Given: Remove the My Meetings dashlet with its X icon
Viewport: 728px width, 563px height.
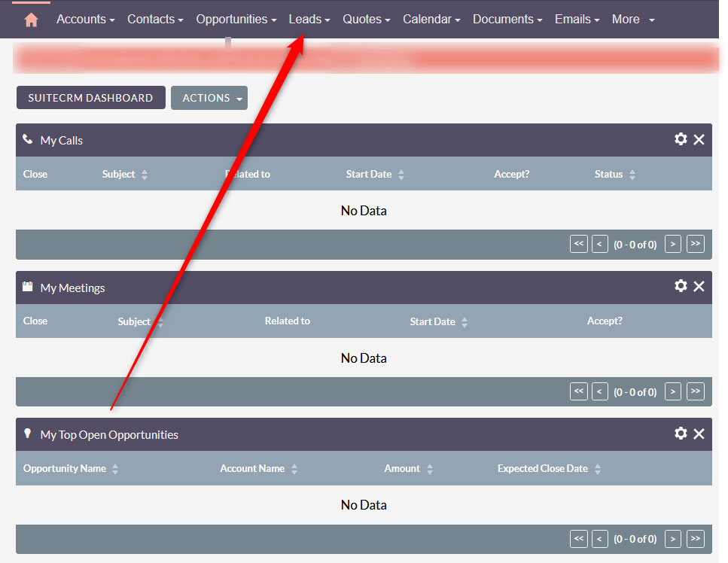Looking at the screenshot, I should [x=699, y=287].
